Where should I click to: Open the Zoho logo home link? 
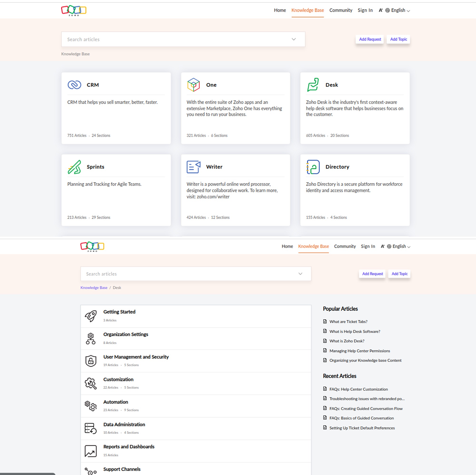coord(74,10)
